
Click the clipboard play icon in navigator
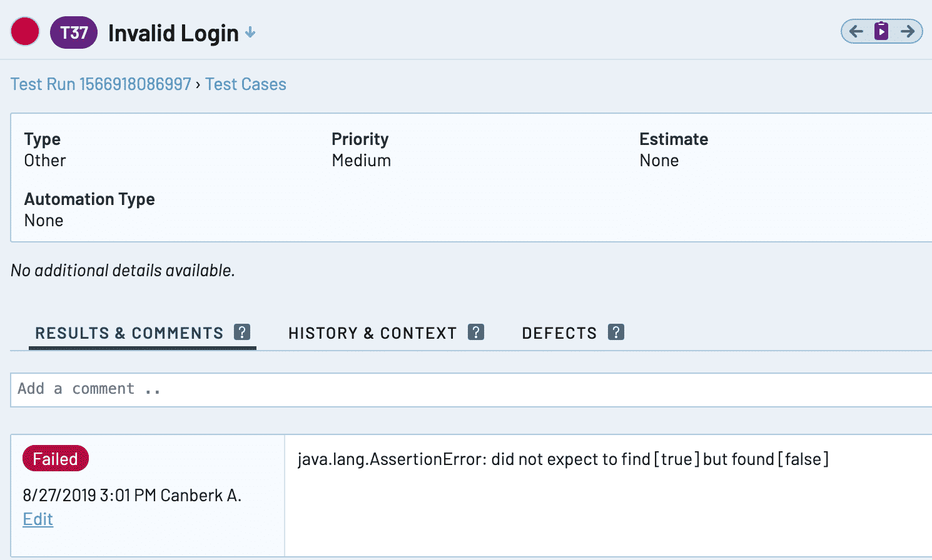(x=881, y=31)
